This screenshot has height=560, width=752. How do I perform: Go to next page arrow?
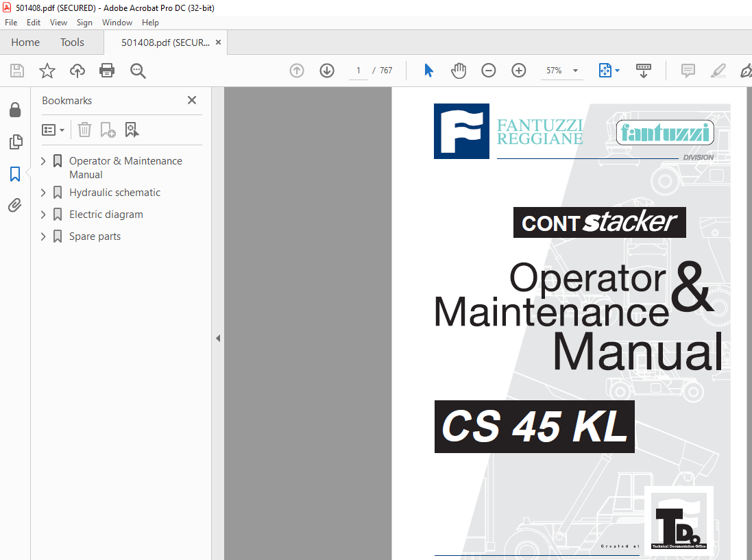[x=327, y=71]
